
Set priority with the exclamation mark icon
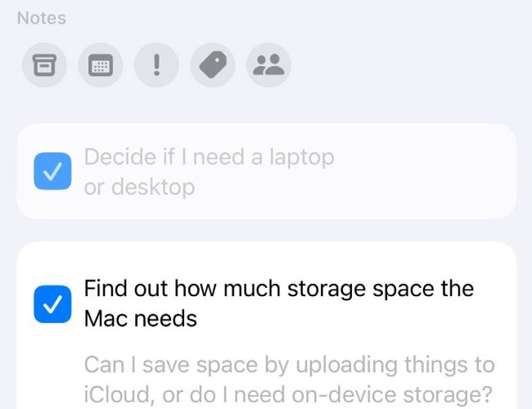(157, 66)
